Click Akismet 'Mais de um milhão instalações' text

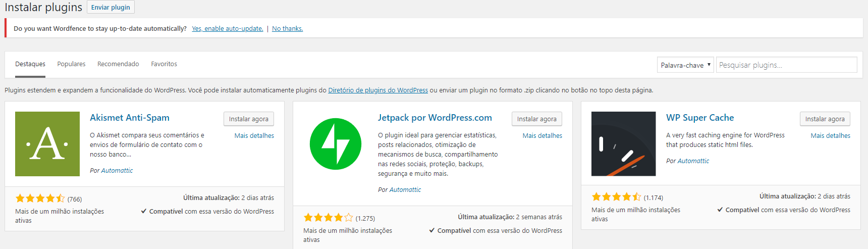(x=60, y=216)
